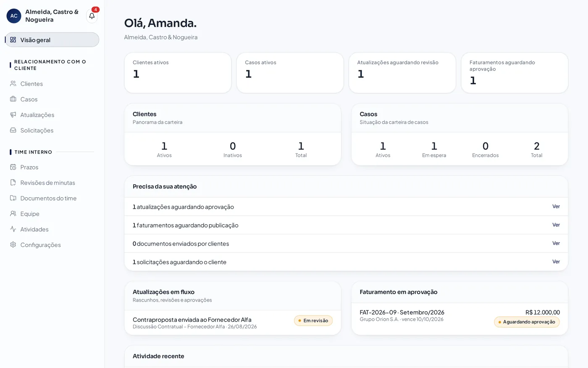
Task: Click Grupo Orion S.A. due date text
Action: [402, 319]
